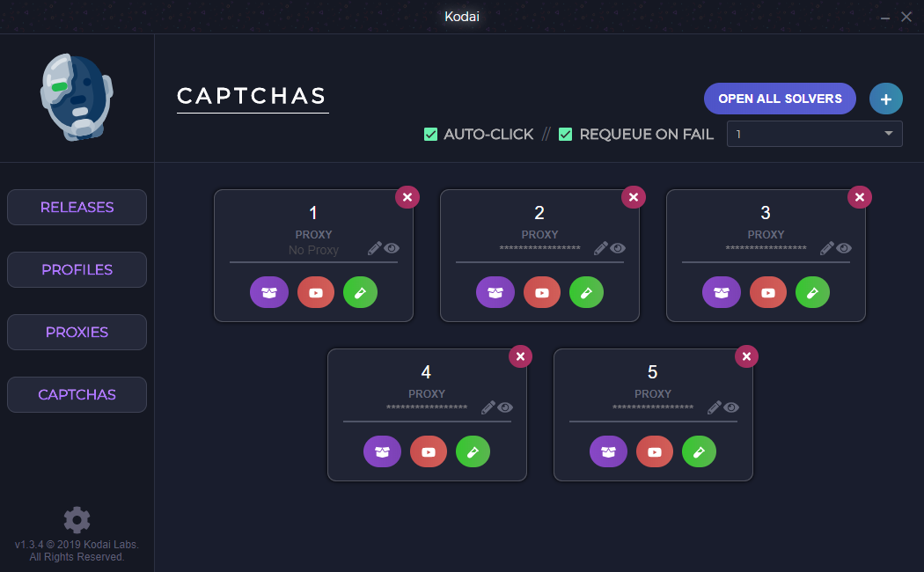Edit the proxy of solver 5

(x=715, y=407)
